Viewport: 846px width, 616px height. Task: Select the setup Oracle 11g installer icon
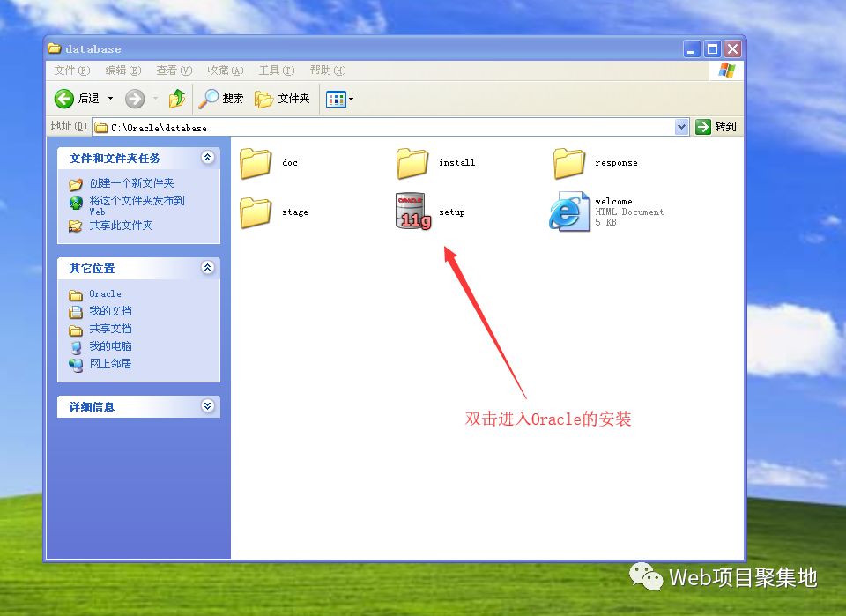[x=413, y=212]
